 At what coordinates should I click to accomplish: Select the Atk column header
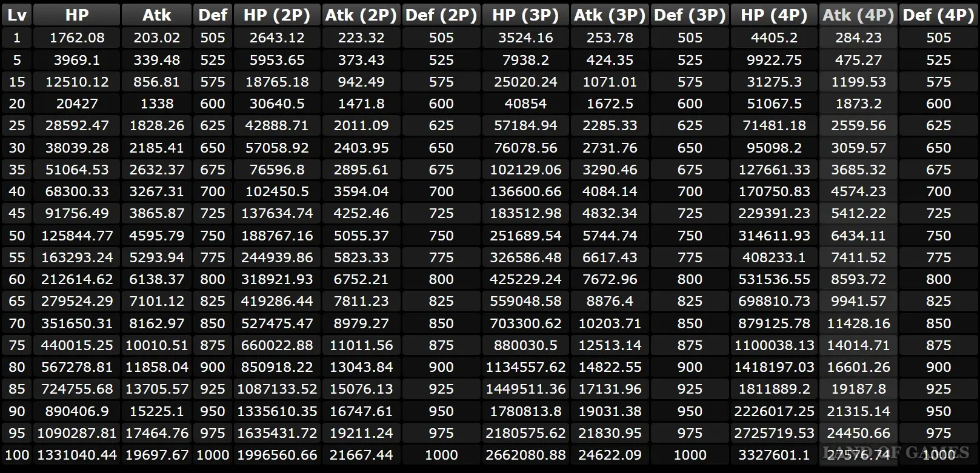pos(156,15)
